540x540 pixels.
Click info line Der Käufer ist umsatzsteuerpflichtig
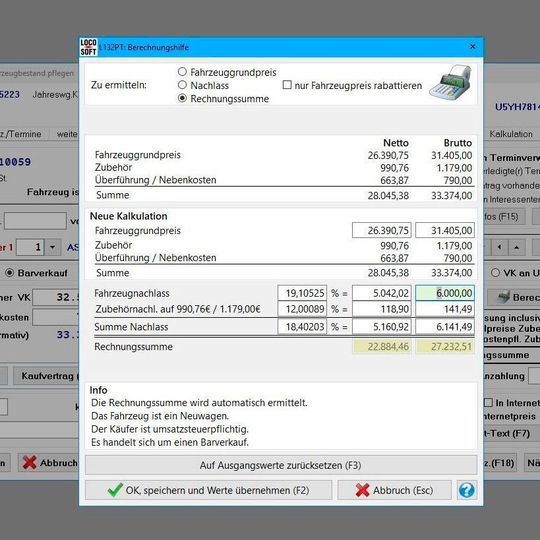coord(170,429)
